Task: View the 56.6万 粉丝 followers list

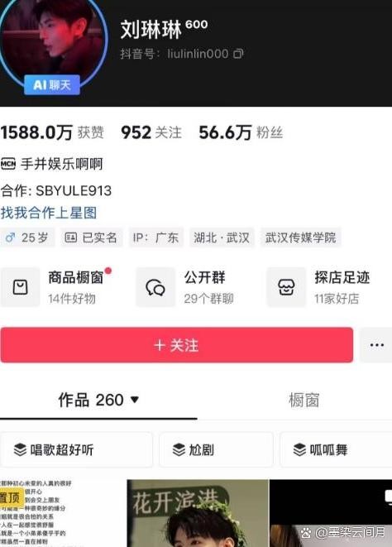Action: [x=241, y=132]
